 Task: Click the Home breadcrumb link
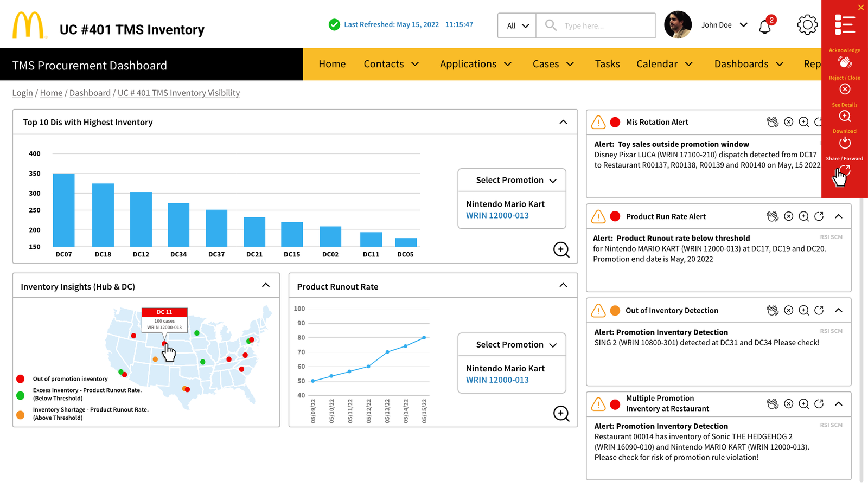click(51, 93)
